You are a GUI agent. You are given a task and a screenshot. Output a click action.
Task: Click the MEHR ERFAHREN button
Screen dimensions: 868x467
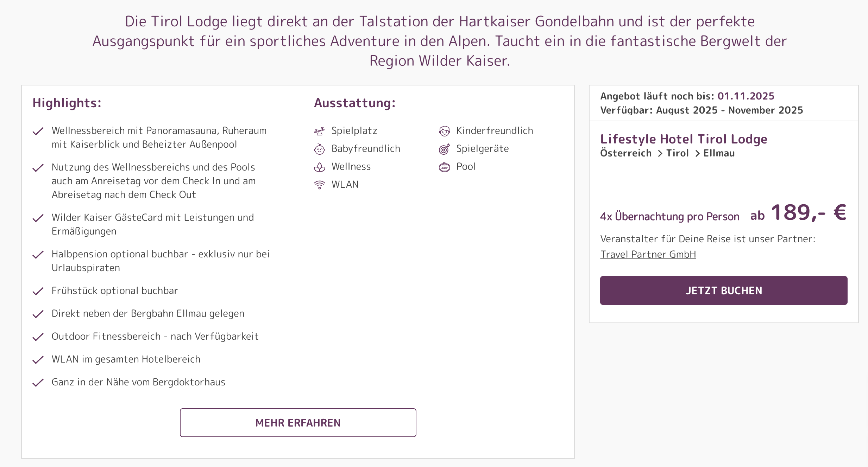298,423
